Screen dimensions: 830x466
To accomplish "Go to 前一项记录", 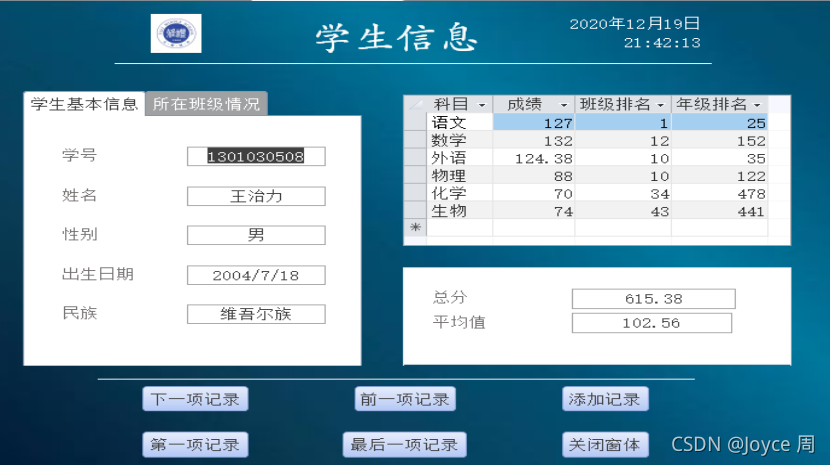I will (405, 399).
